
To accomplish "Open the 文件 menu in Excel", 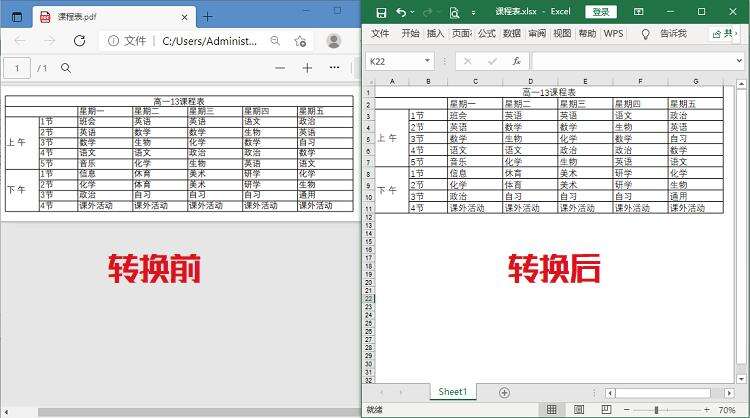I will pos(380,33).
